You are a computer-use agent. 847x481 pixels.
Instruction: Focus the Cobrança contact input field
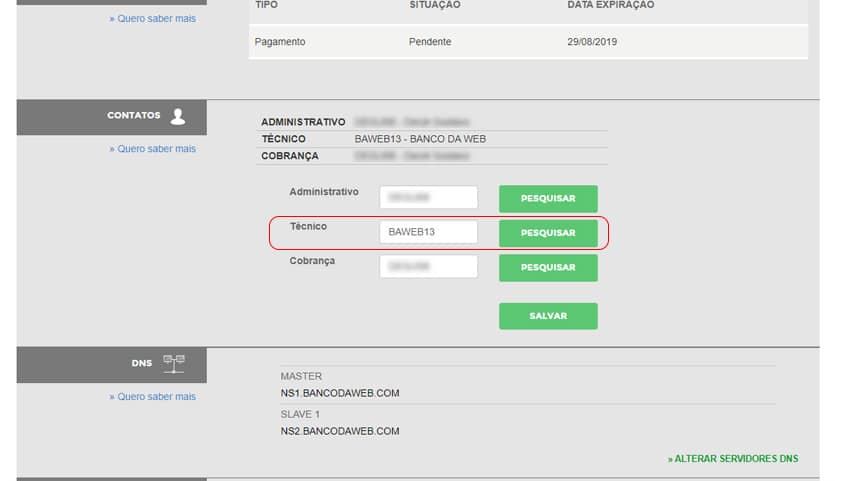pos(428,267)
